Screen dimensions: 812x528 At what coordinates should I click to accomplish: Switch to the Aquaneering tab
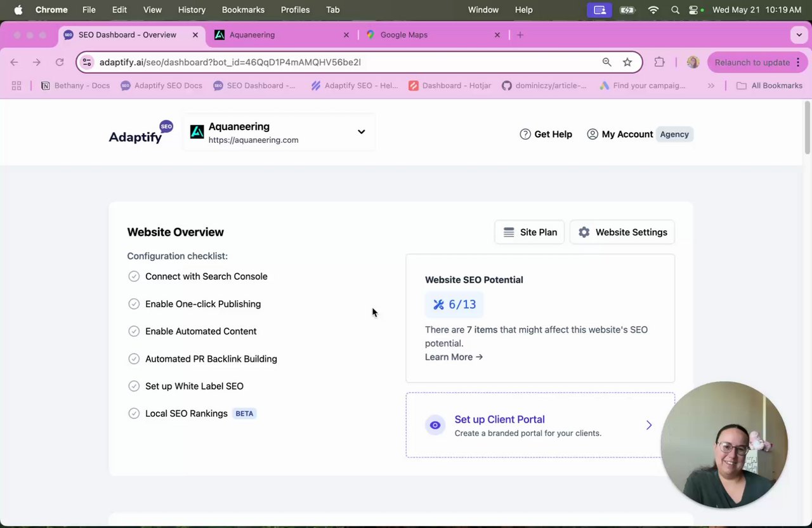[283, 35]
